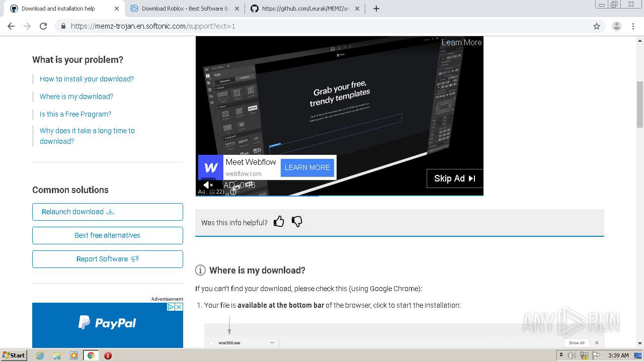The height and width of the screenshot is (362, 644).
Task: Reload the current page
Action: [x=43, y=26]
